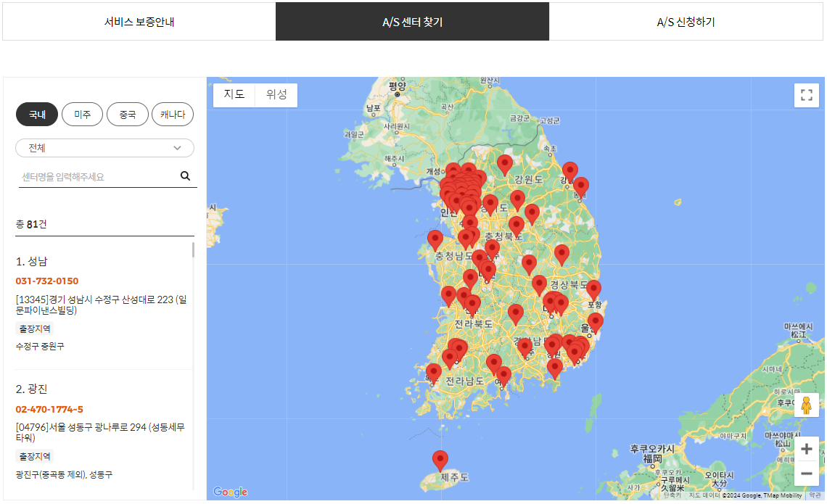
Task: Click the 광진구(중곡동 제외), 성동구 text
Action: [64, 474]
